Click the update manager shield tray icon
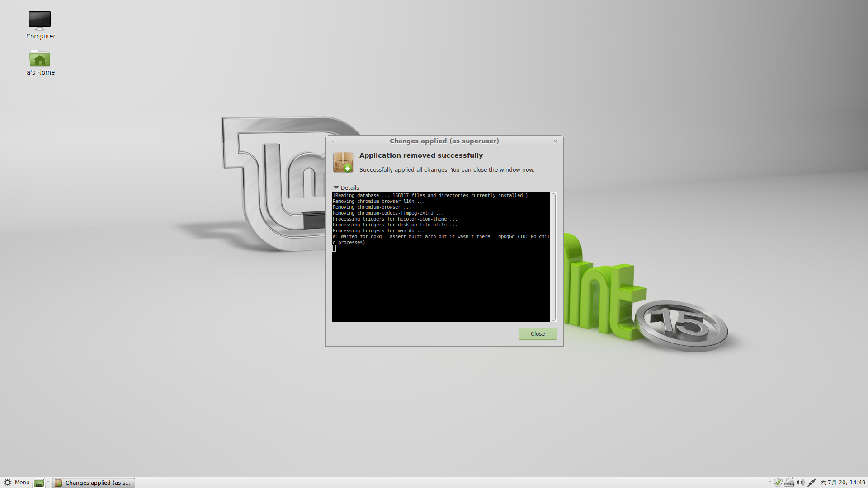This screenshot has width=868, height=488. coord(778,483)
